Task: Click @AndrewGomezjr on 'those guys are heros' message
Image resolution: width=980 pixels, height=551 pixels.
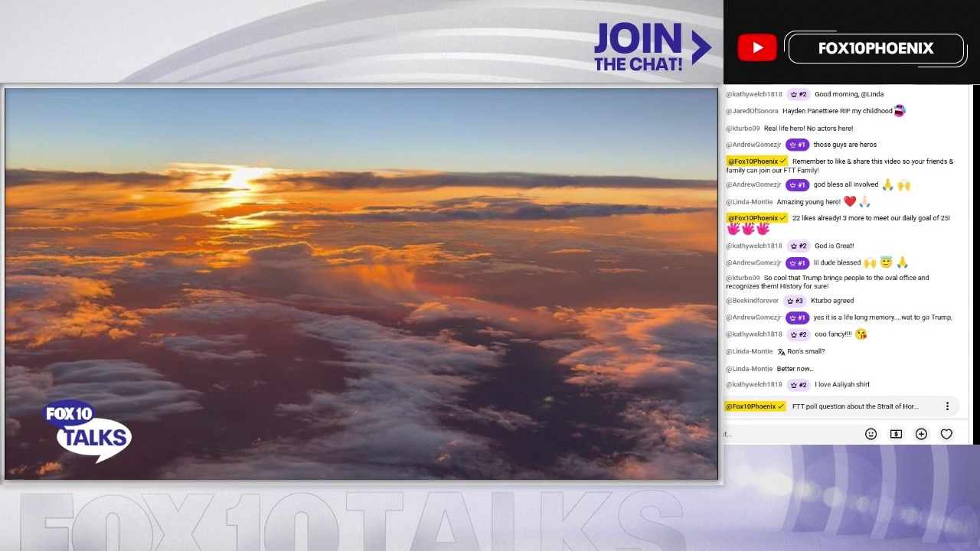Action: (753, 145)
